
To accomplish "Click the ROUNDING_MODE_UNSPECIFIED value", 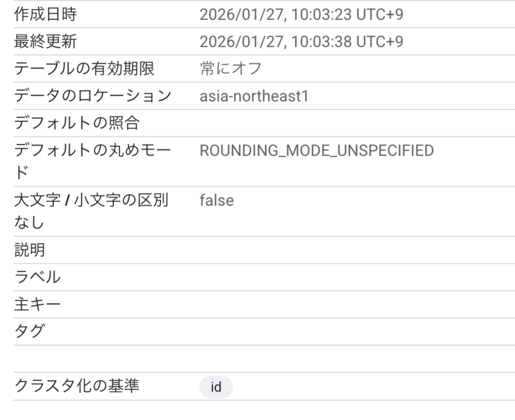I will click(x=316, y=150).
